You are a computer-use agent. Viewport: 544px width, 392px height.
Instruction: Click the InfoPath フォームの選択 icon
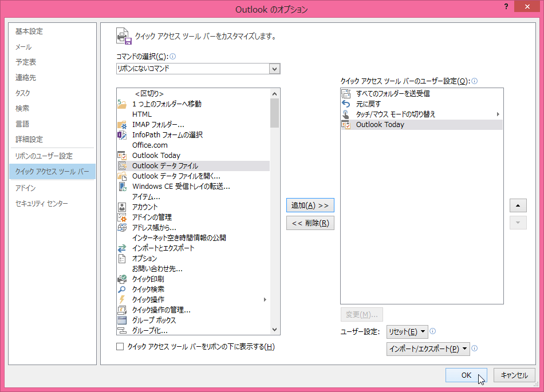tap(122, 135)
